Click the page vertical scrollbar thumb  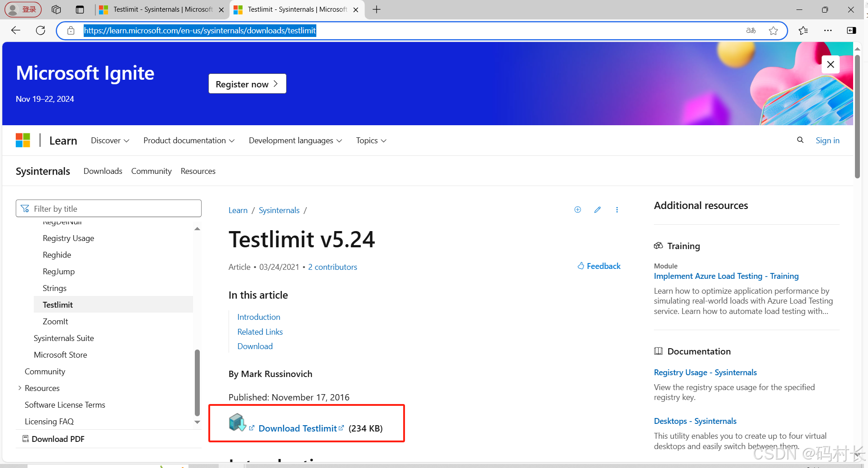(857, 116)
